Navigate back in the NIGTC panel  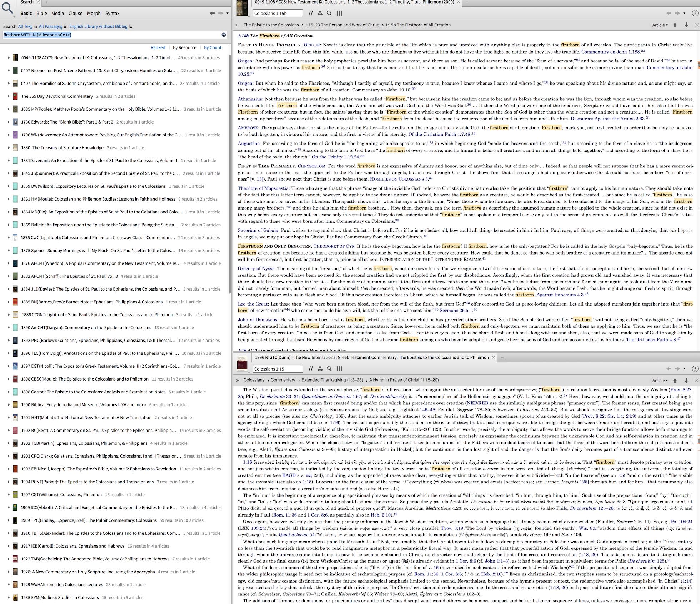tap(669, 369)
